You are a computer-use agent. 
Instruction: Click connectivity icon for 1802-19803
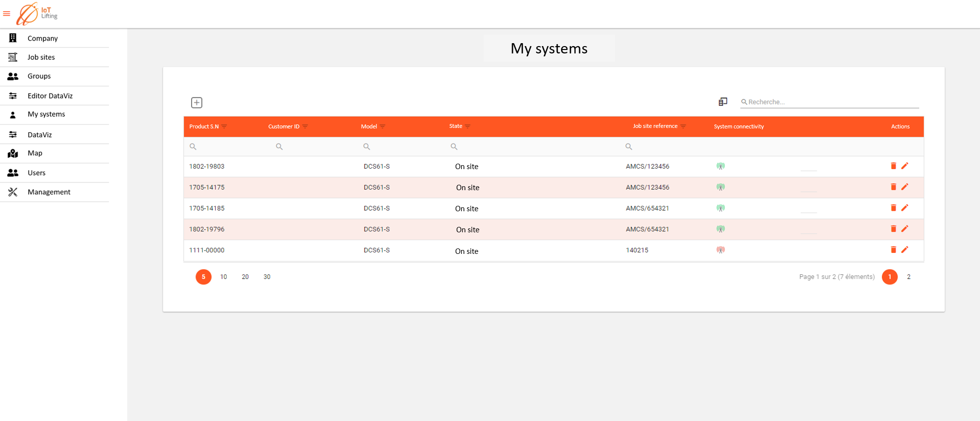point(720,166)
